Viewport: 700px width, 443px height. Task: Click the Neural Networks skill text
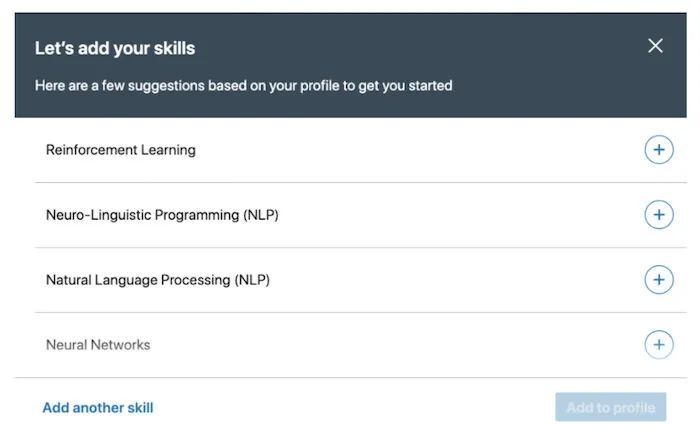98,345
